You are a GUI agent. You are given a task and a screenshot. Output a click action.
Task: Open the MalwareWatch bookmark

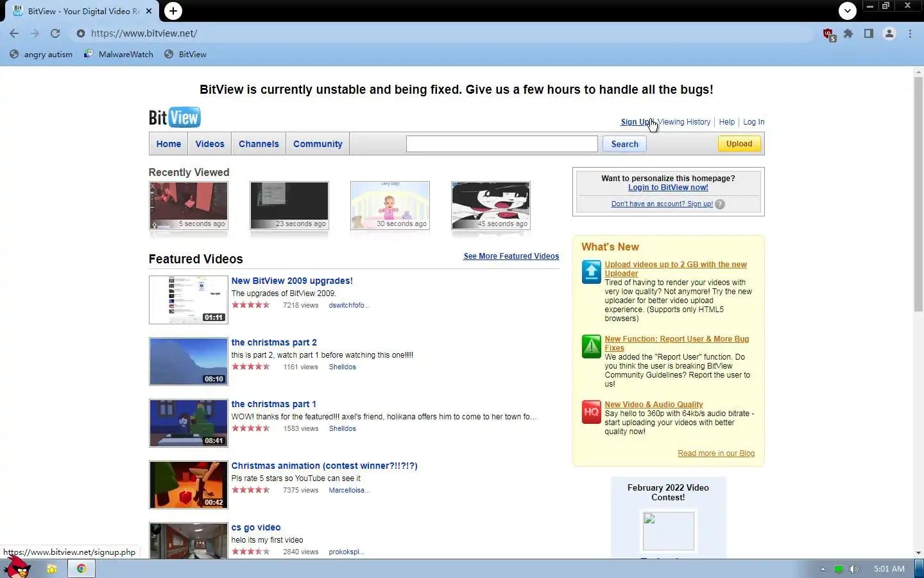pos(119,55)
